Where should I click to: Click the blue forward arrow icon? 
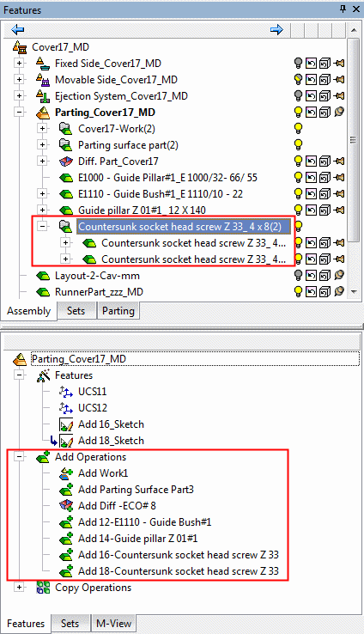276,29
